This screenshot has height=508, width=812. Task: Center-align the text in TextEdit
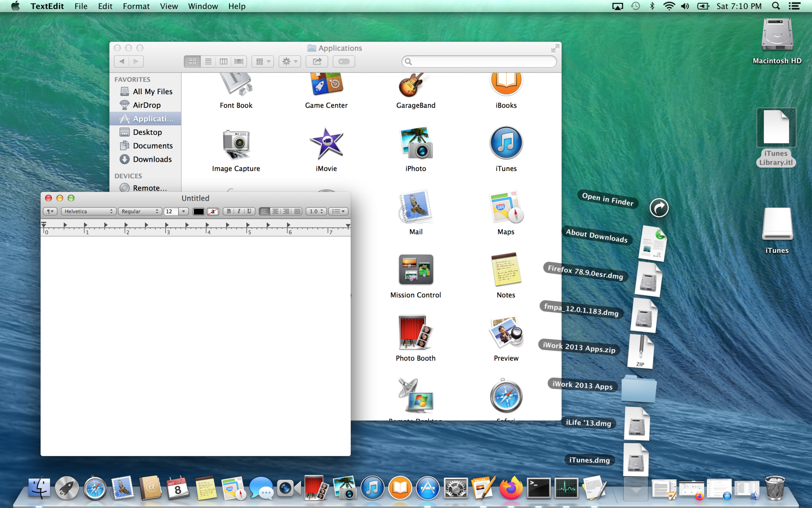point(275,211)
